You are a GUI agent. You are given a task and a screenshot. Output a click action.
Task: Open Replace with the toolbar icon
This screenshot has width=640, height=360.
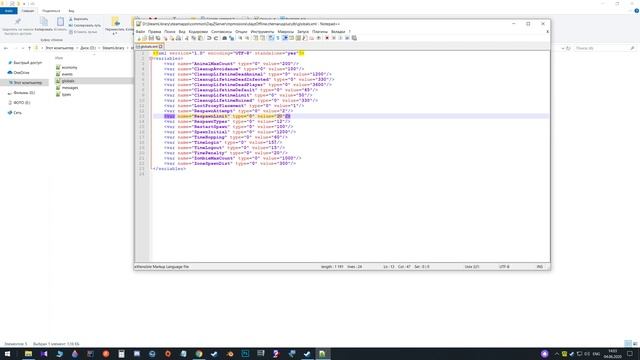point(232,38)
